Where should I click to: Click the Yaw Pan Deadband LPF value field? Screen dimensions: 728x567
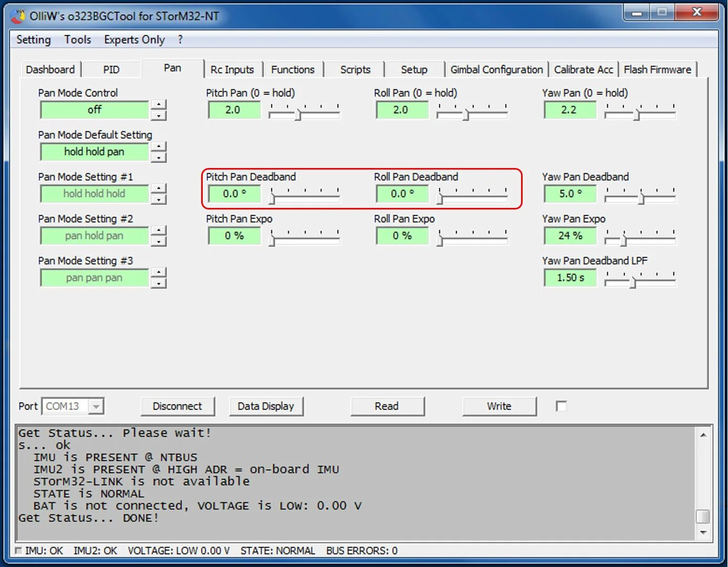pos(570,278)
